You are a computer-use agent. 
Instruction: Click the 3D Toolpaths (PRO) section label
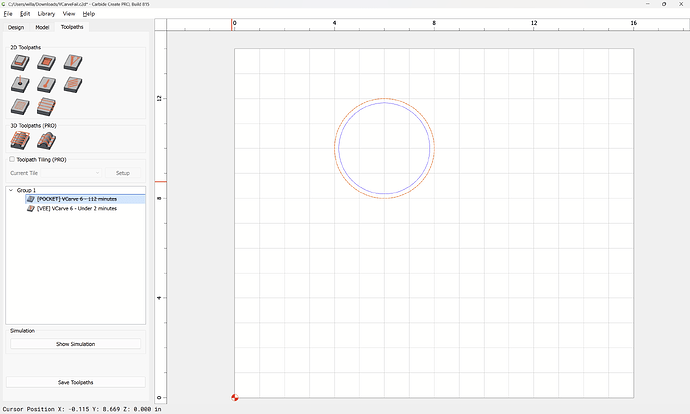pyautogui.click(x=33, y=125)
